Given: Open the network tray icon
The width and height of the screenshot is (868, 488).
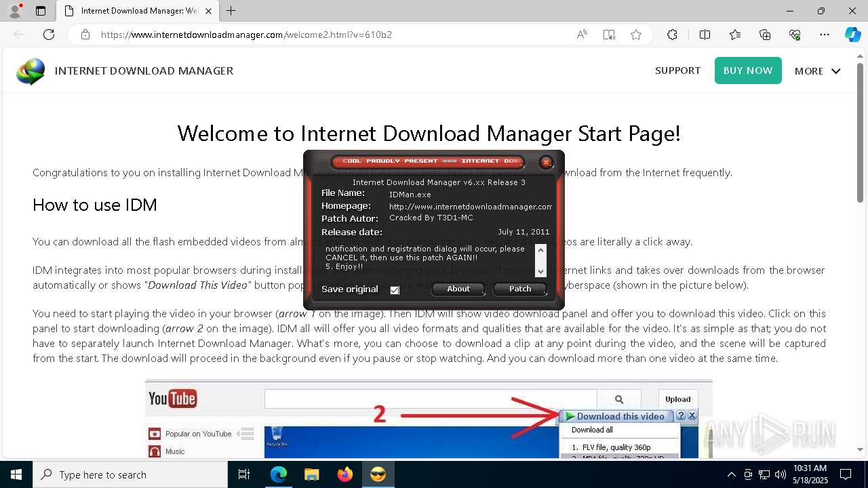Looking at the screenshot, I should tap(764, 474).
